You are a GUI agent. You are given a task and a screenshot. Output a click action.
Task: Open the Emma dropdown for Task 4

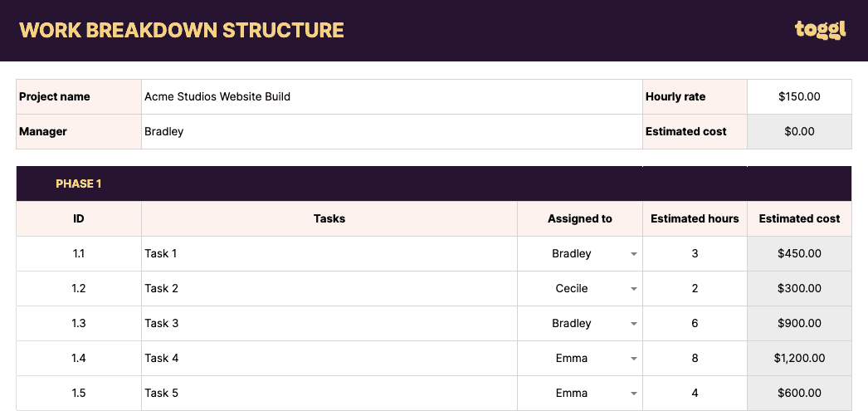pos(634,359)
